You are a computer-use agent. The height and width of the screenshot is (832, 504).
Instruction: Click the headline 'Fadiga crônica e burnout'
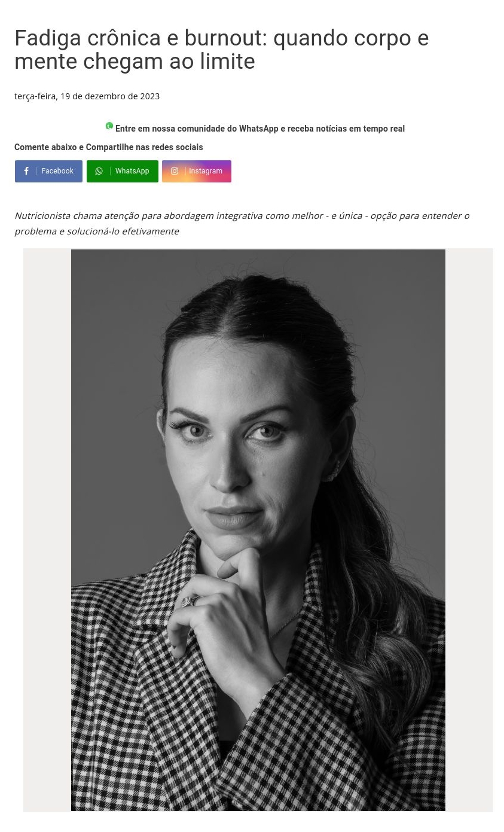[x=140, y=38]
